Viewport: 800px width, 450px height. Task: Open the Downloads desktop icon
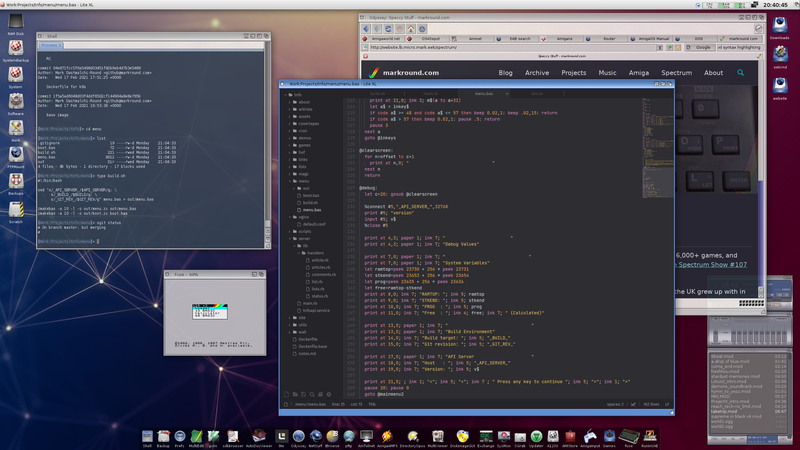780,27
